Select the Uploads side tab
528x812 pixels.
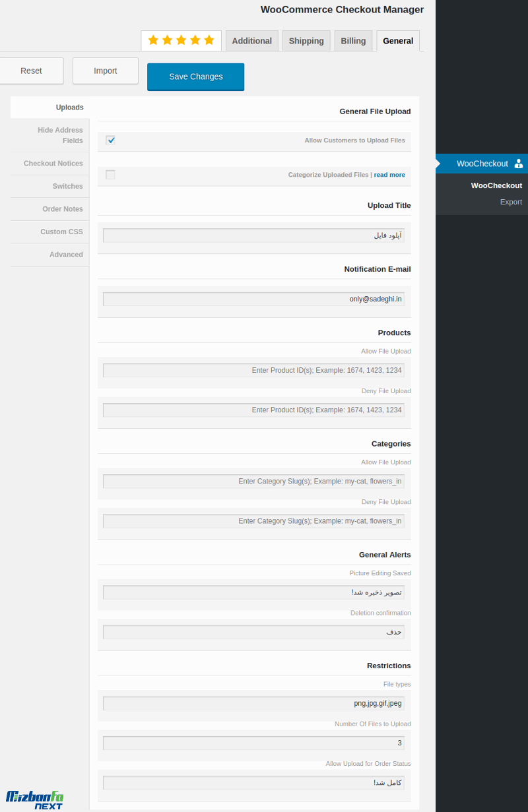pyautogui.click(x=49, y=108)
